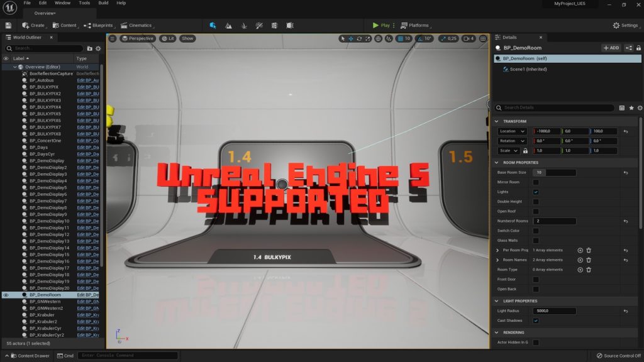Viewport: 644px width, 362px height.
Task: Enable the Mirror Room checkbox
Action: pos(536,182)
